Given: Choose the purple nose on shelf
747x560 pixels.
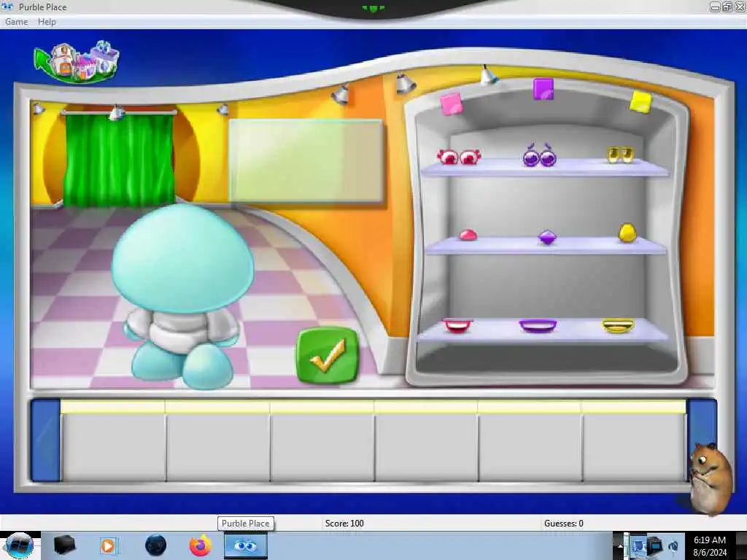Looking at the screenshot, I should (x=547, y=237).
